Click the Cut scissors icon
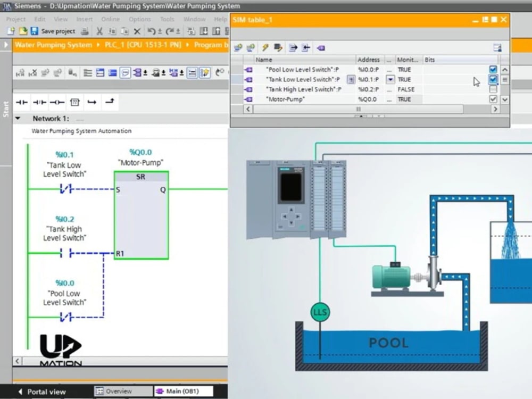This screenshot has height=399, width=532. (x=99, y=31)
